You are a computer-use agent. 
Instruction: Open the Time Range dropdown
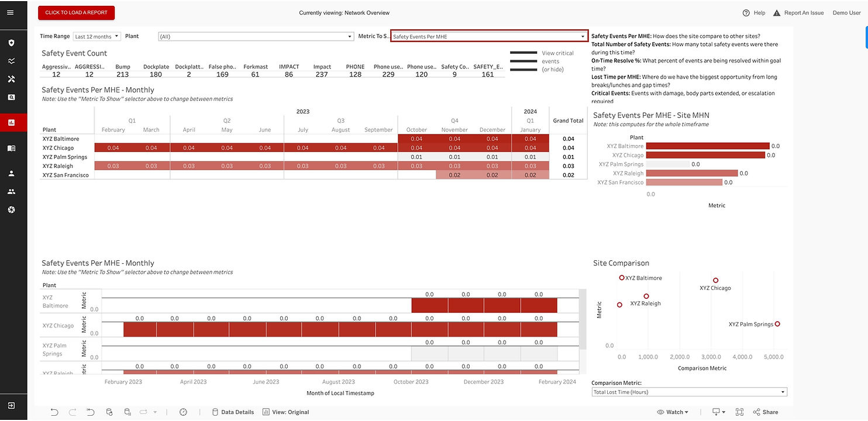coord(97,36)
